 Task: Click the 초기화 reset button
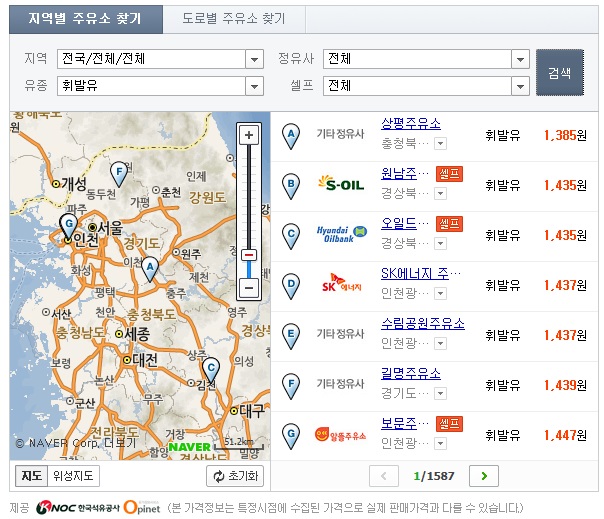coord(235,476)
